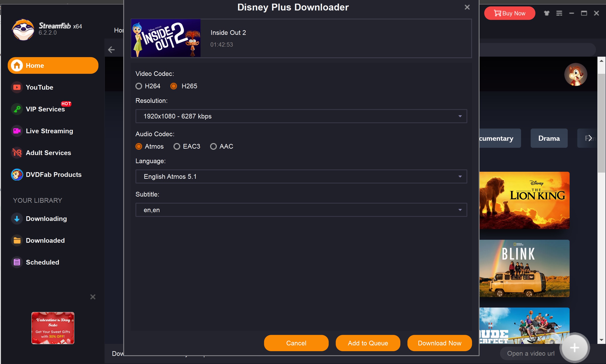The width and height of the screenshot is (606, 364).
Task: Dismiss the Valentine's ad with X icon
Action: (x=93, y=297)
